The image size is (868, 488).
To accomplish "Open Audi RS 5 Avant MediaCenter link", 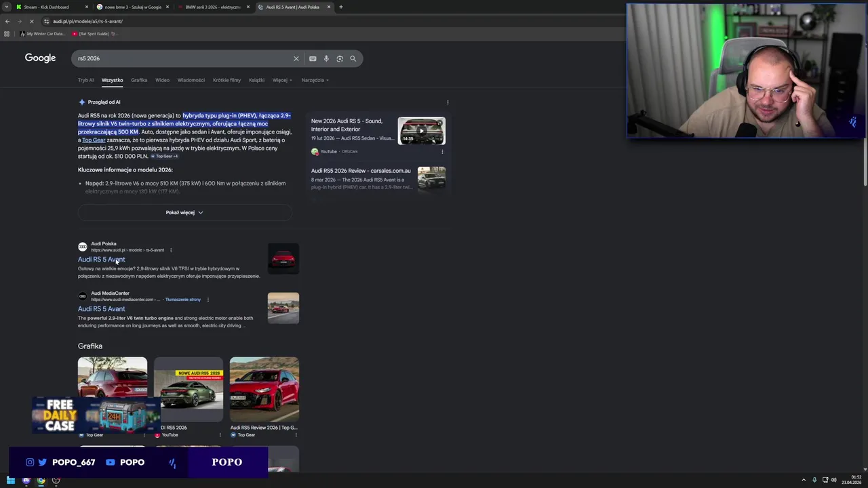I will coord(102,309).
